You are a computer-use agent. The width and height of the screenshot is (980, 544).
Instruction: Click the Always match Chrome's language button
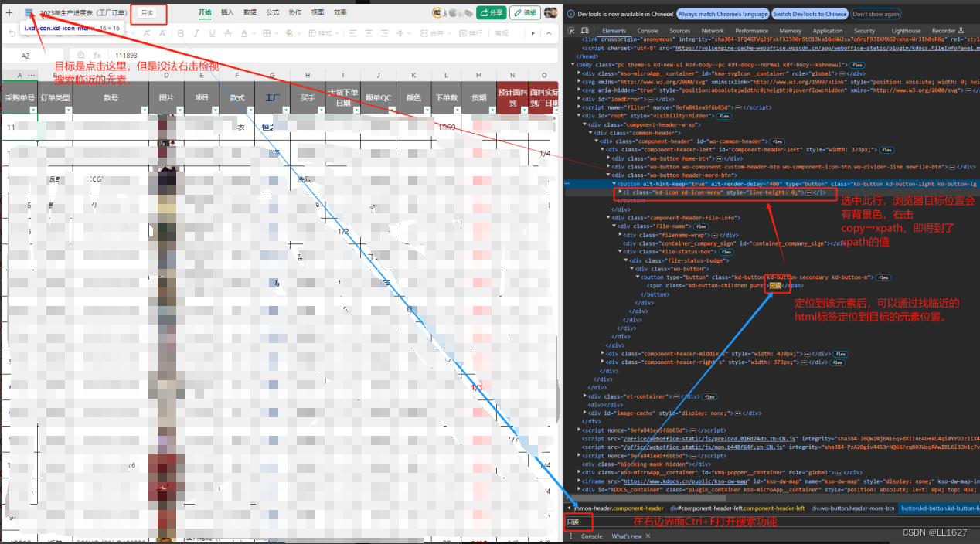[722, 14]
